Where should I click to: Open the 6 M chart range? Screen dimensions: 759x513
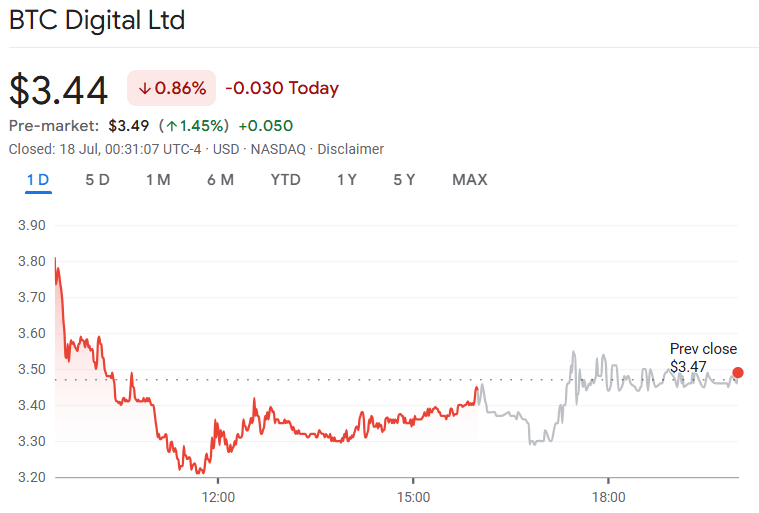pos(220,180)
